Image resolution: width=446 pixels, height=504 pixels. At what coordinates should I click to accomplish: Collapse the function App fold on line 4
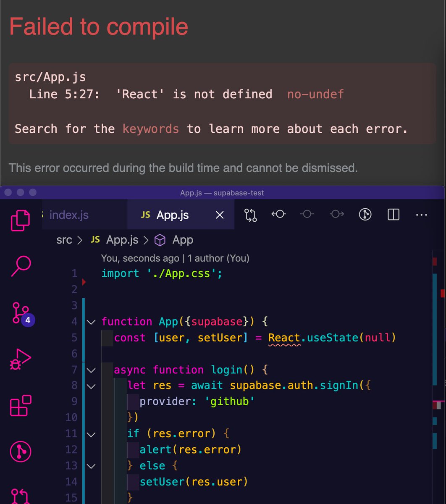coord(91,322)
